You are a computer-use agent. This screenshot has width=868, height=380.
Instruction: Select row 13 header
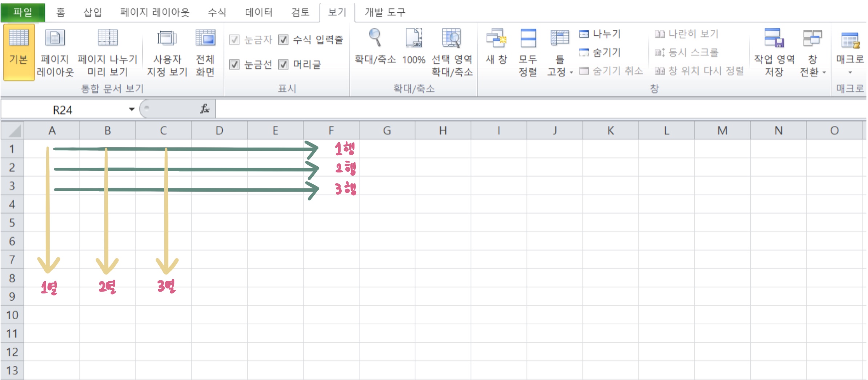coord(12,370)
